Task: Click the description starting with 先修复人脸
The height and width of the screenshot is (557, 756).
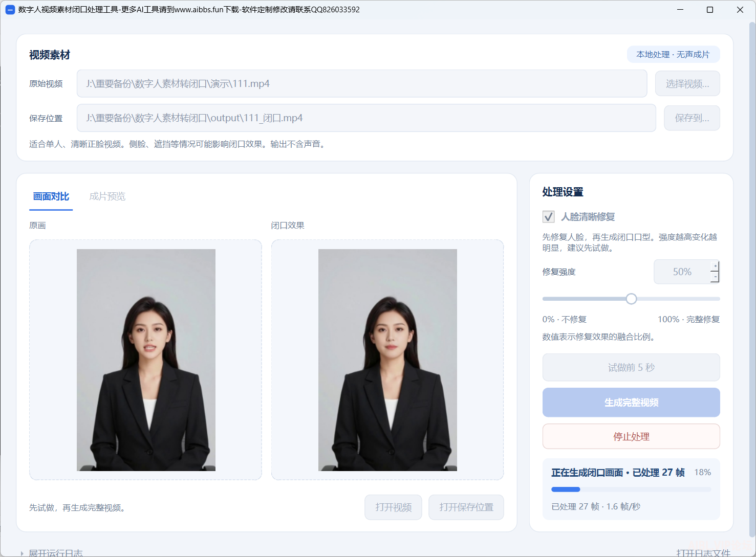Action: [x=630, y=242]
